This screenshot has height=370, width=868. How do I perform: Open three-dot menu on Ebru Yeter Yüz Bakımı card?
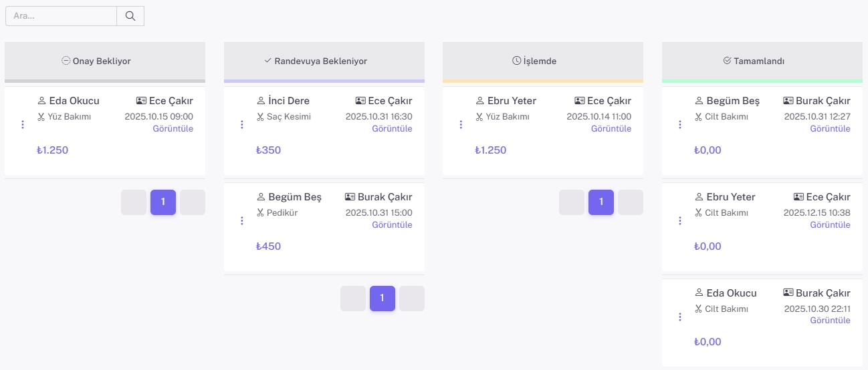pyautogui.click(x=461, y=125)
